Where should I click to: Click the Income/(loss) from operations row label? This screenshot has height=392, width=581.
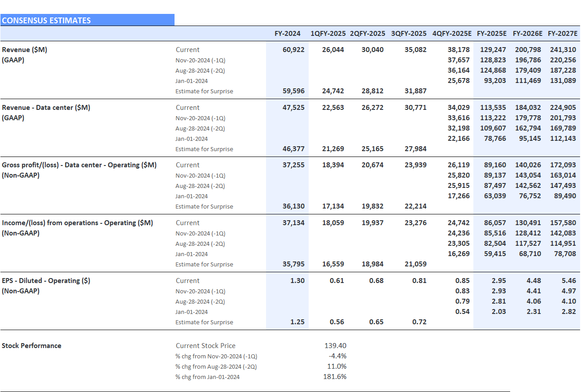(x=78, y=223)
